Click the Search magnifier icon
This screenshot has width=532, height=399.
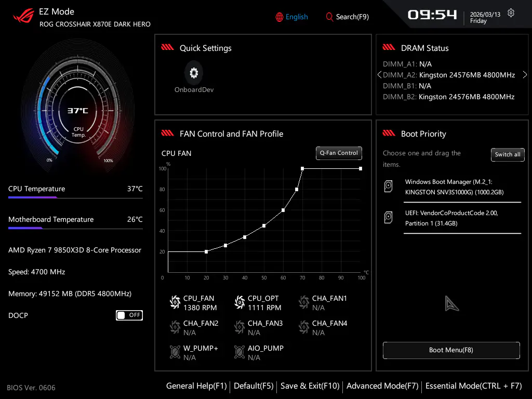329,17
